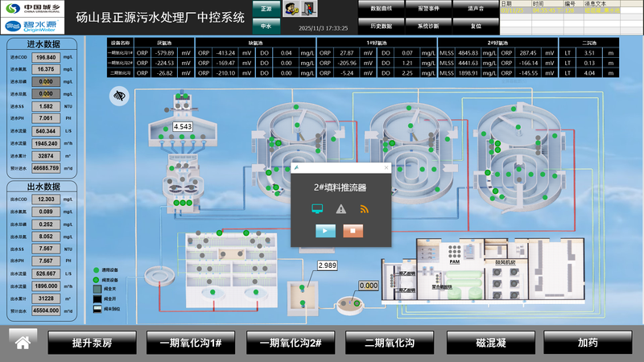
Task: Click the date time text 2025/11/3 17:33:25
Action: pos(324,28)
